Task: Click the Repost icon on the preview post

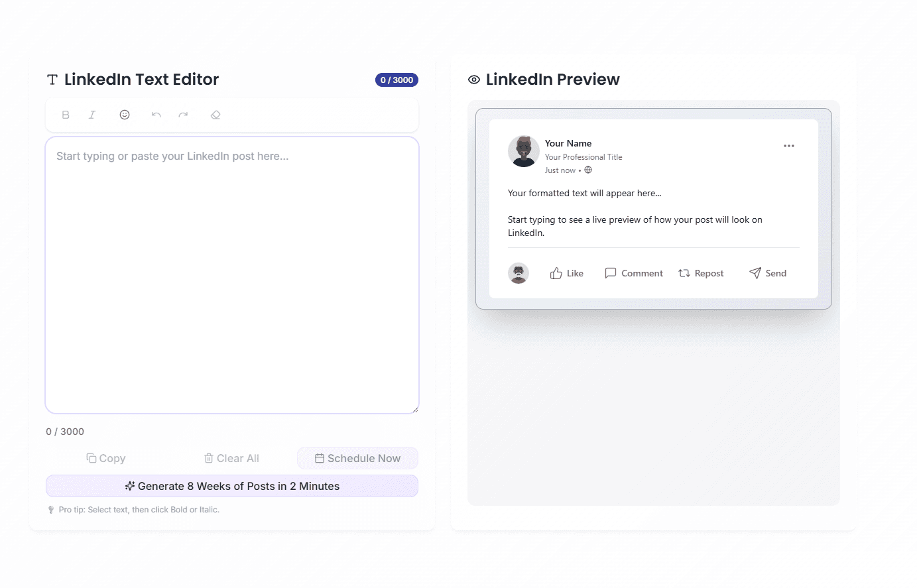Action: pyautogui.click(x=684, y=272)
